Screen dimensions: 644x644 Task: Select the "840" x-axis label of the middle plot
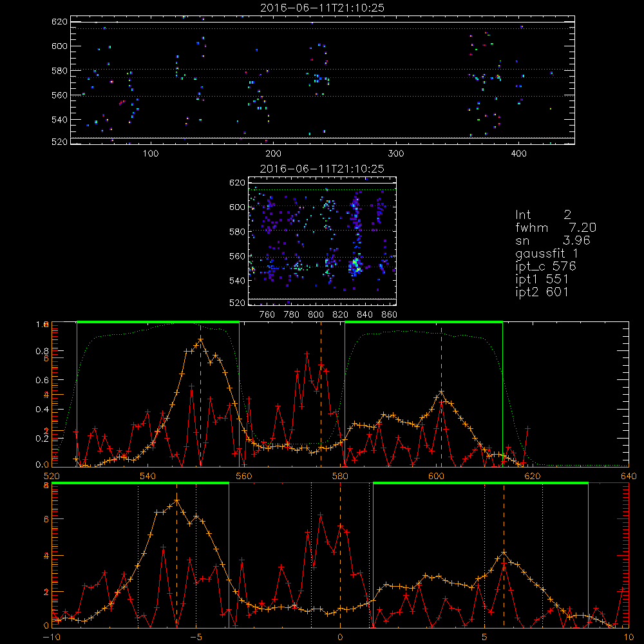365,315
